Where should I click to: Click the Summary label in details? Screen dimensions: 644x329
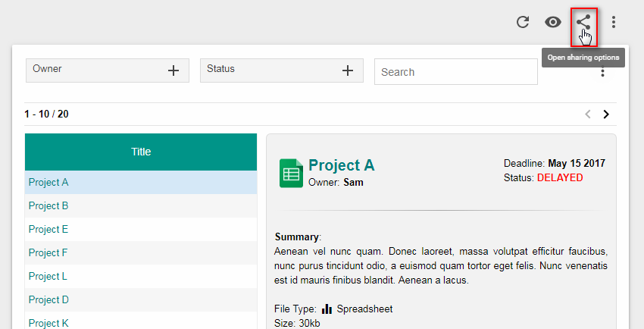pyautogui.click(x=296, y=237)
